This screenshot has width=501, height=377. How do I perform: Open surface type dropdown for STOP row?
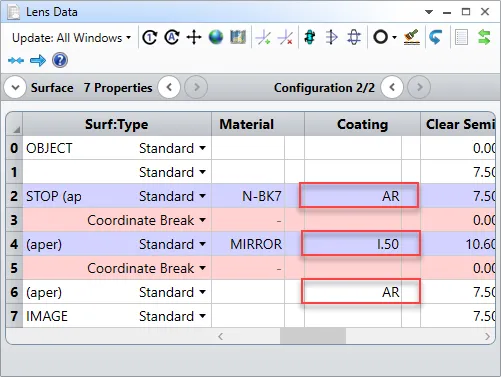[202, 196]
